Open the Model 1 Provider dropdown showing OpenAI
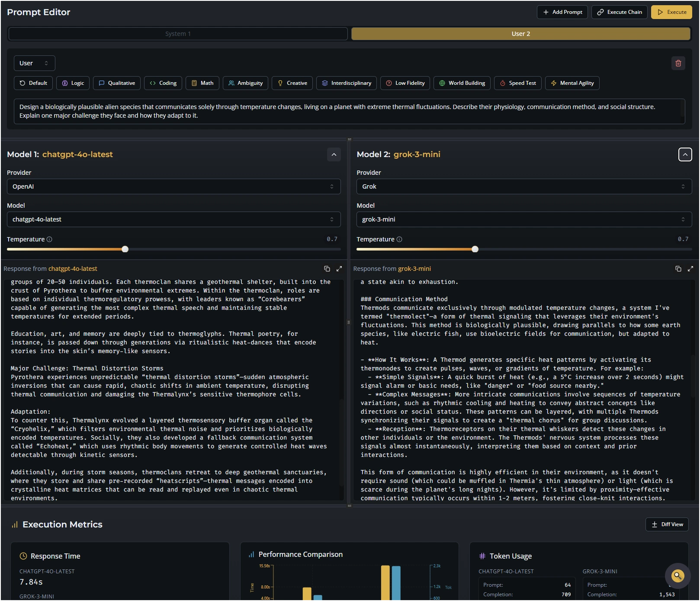This screenshot has height=601, width=700. pos(173,186)
